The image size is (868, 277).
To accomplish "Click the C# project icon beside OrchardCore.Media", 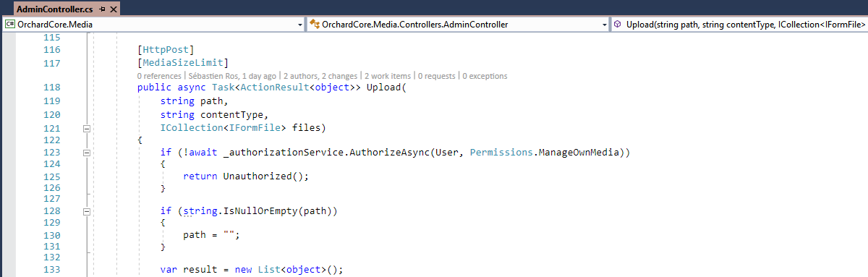I will coord(10,24).
